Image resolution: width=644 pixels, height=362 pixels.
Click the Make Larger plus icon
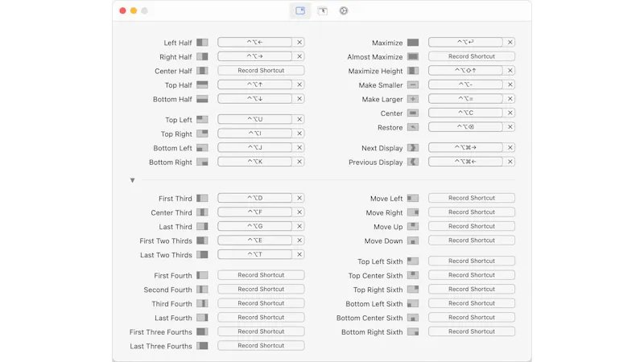413,99
